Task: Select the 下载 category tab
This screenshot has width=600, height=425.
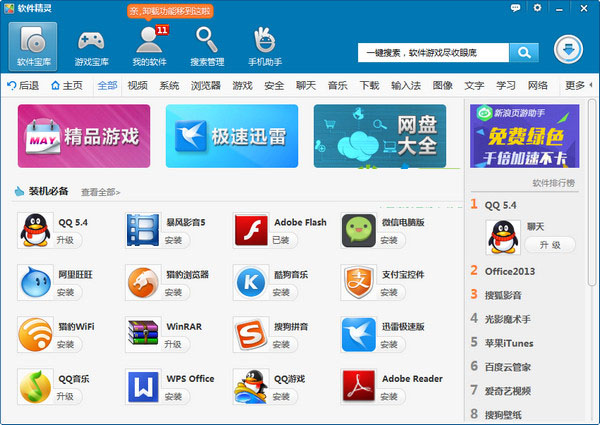Action: 369,85
